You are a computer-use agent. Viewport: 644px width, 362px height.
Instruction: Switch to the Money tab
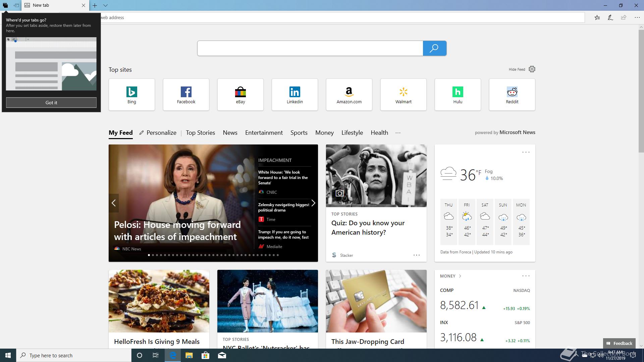click(324, 133)
